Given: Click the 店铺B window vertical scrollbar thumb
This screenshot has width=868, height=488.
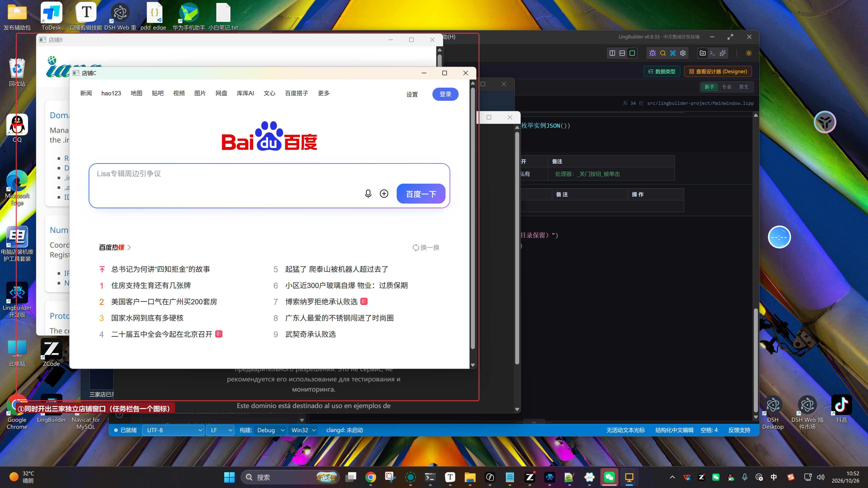Looking at the screenshot, I should click(439, 61).
